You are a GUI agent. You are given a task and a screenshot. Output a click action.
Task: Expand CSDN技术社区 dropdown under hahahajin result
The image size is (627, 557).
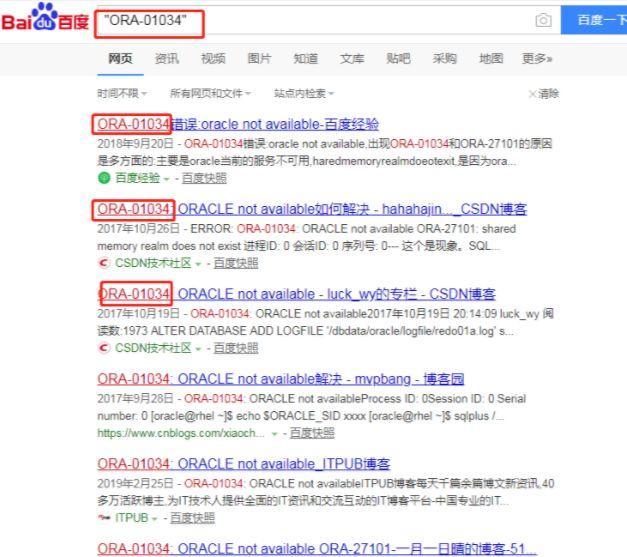tap(198, 264)
